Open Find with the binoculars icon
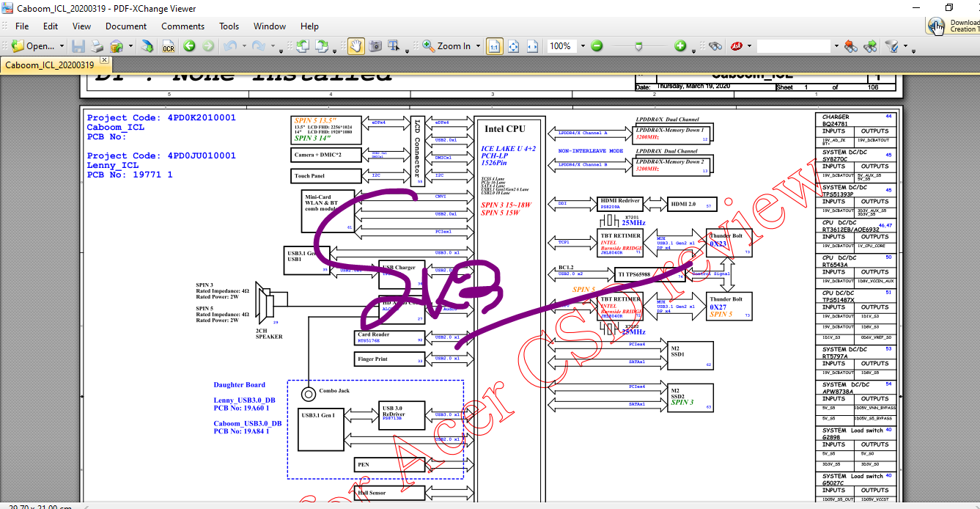 715,46
